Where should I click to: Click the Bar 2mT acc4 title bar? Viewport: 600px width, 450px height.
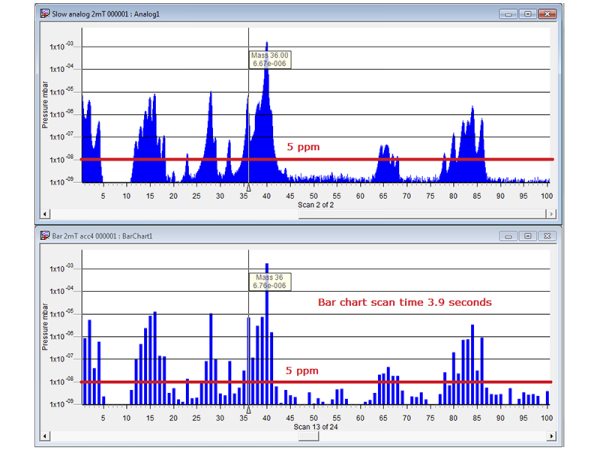tap(250, 237)
